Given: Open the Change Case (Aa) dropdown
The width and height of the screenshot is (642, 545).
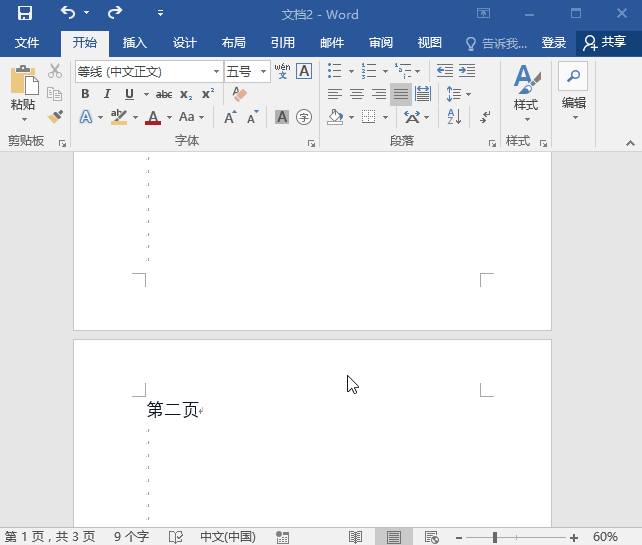Looking at the screenshot, I should [x=191, y=117].
